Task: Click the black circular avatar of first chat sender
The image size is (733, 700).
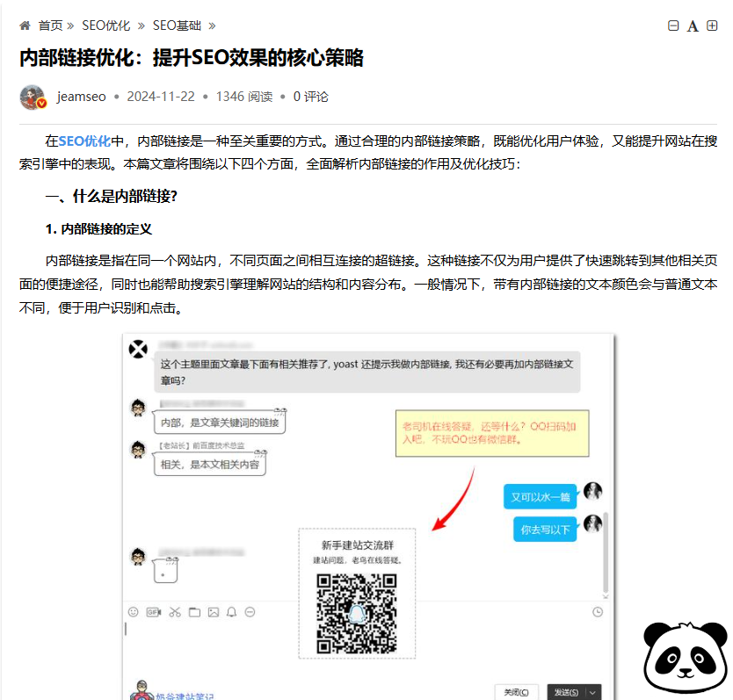Action: (x=138, y=349)
